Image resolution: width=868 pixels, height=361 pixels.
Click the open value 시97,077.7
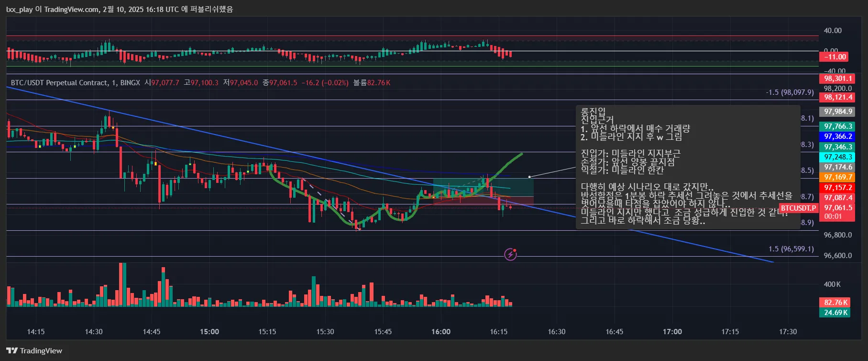coord(162,83)
